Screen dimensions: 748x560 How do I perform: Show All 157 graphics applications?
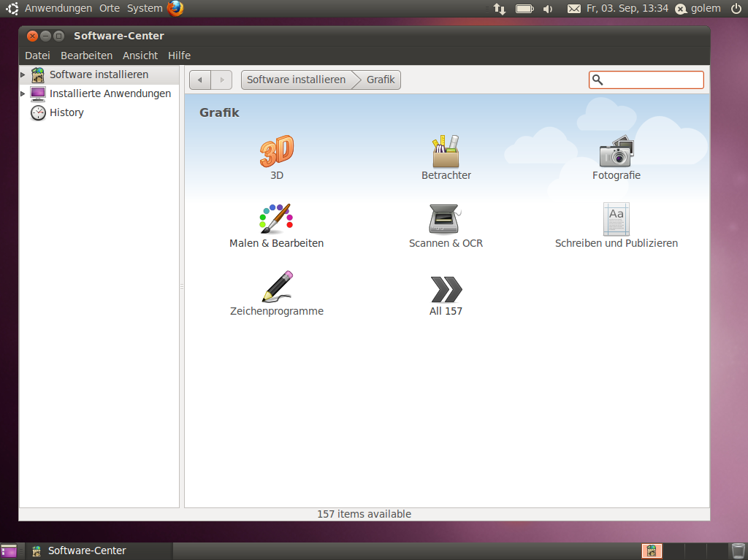point(446,289)
